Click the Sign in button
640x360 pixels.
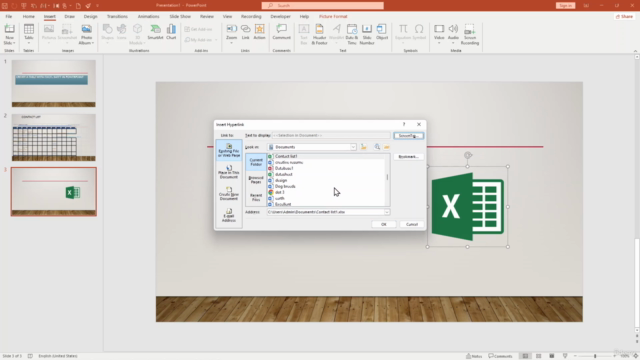point(565,5)
